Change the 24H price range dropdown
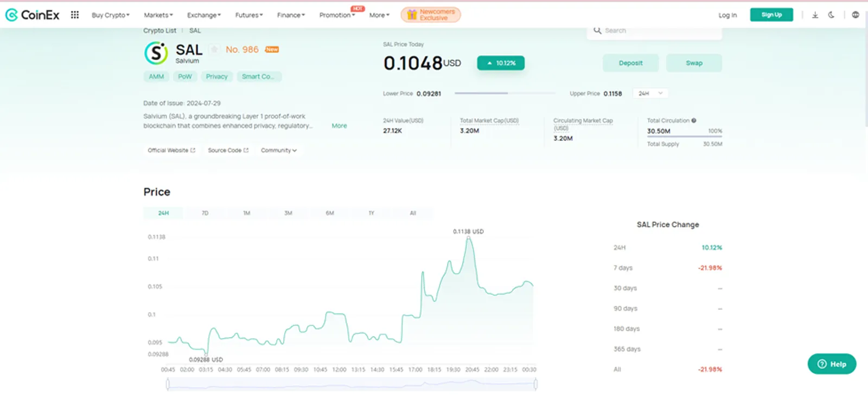This screenshot has width=868, height=401. pyautogui.click(x=650, y=94)
